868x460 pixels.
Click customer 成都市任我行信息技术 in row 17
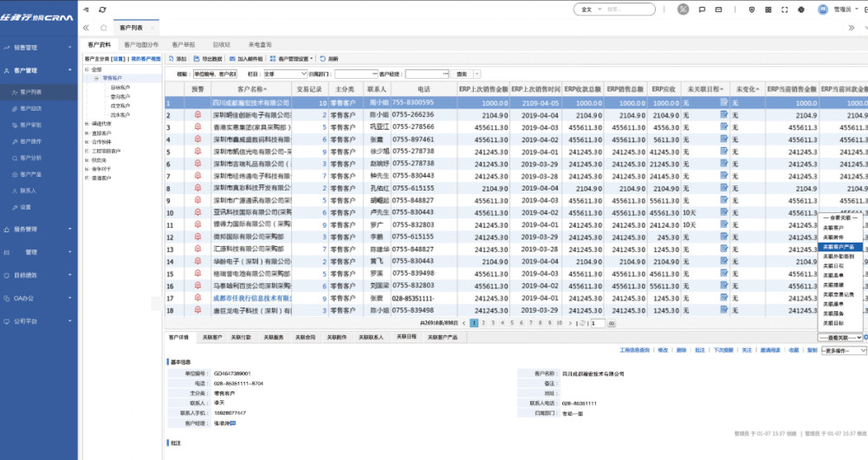pyautogui.click(x=252, y=298)
